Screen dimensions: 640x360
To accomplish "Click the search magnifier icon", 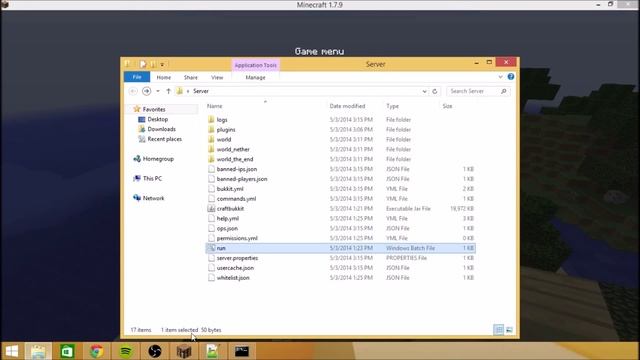I will click(x=503, y=91).
